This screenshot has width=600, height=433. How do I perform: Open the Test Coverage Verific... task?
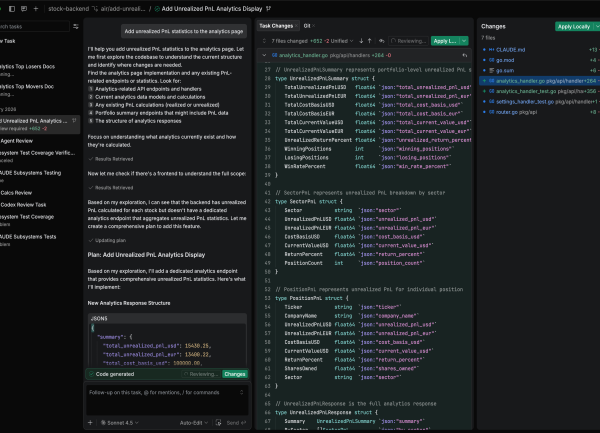pyautogui.click(x=40, y=156)
